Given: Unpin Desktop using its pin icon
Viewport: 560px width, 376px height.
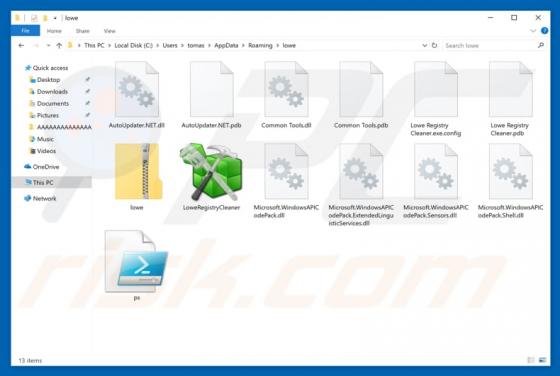Looking at the screenshot, I should 88,79.
